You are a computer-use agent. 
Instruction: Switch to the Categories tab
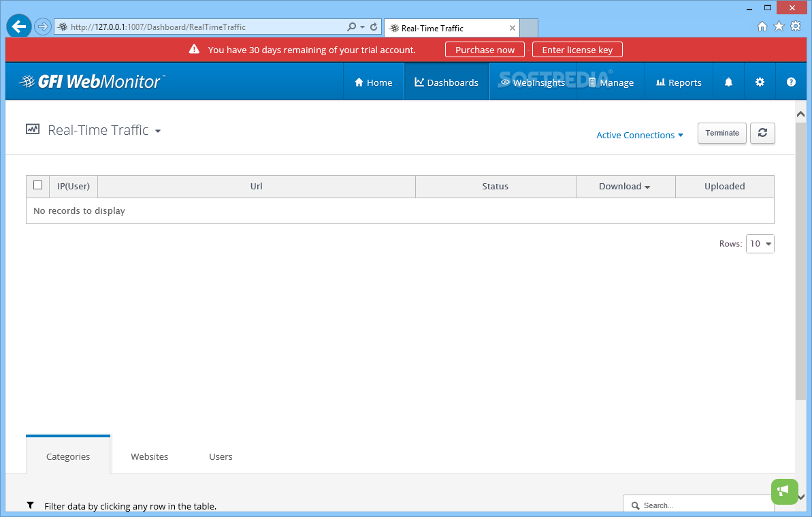coord(68,456)
